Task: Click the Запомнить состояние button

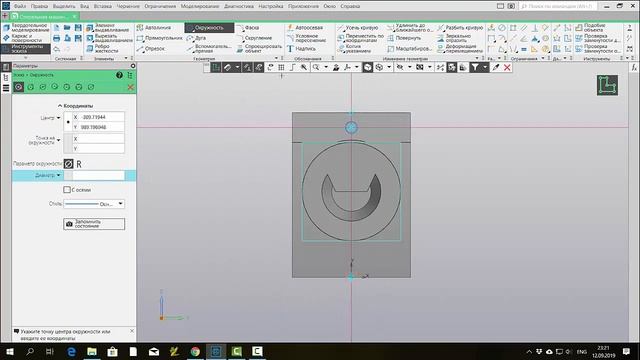Action: coord(94,224)
